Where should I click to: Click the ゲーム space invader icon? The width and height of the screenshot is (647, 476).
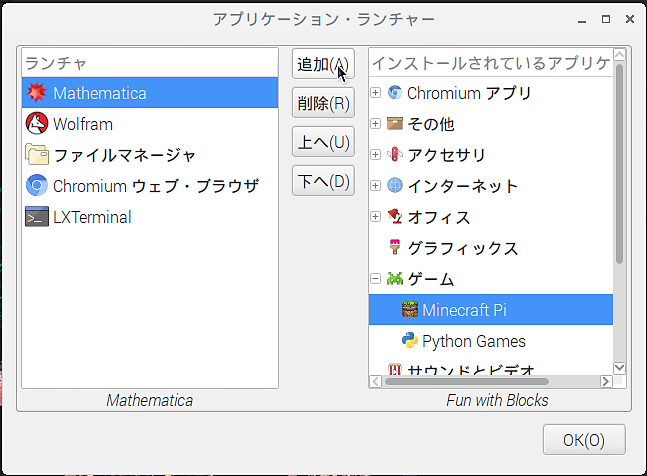click(x=395, y=278)
